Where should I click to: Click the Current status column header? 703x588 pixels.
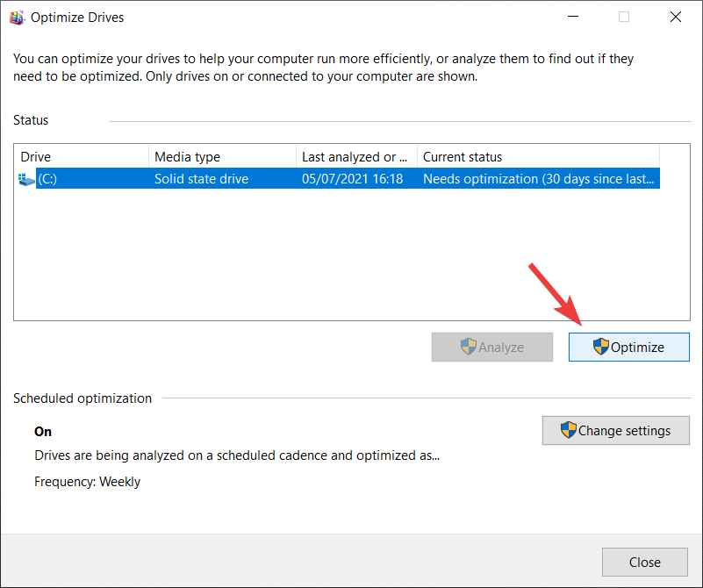point(537,157)
